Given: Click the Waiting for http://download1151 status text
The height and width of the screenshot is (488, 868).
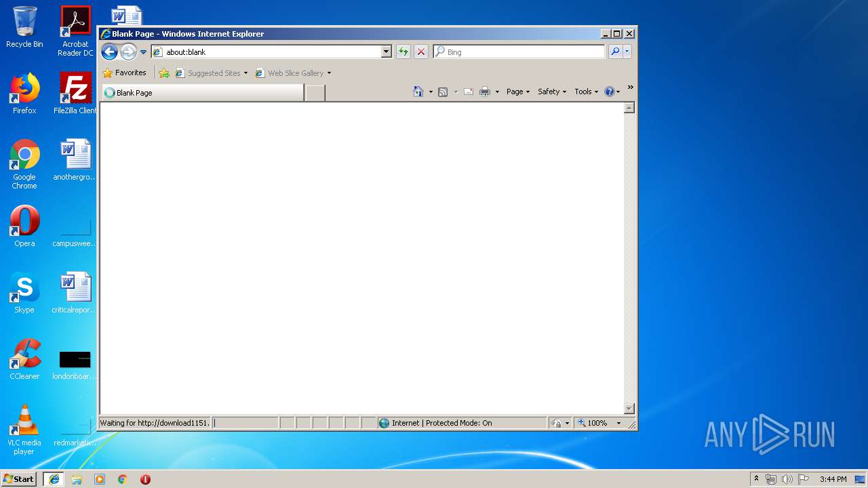Looking at the screenshot, I should pos(155,423).
